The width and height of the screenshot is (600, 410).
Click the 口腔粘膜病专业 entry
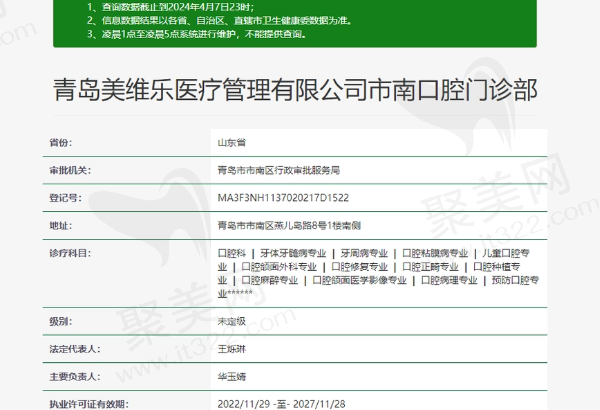[435, 253]
